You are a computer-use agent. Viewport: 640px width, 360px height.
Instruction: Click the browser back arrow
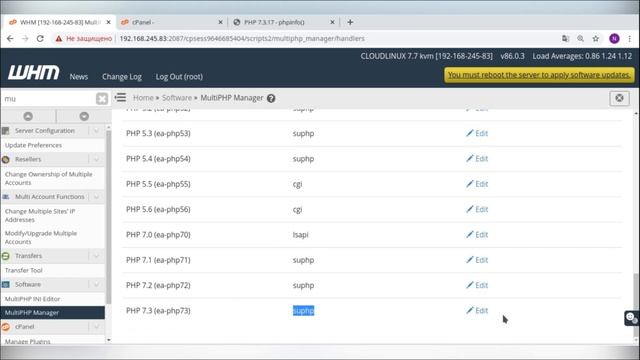[10, 38]
